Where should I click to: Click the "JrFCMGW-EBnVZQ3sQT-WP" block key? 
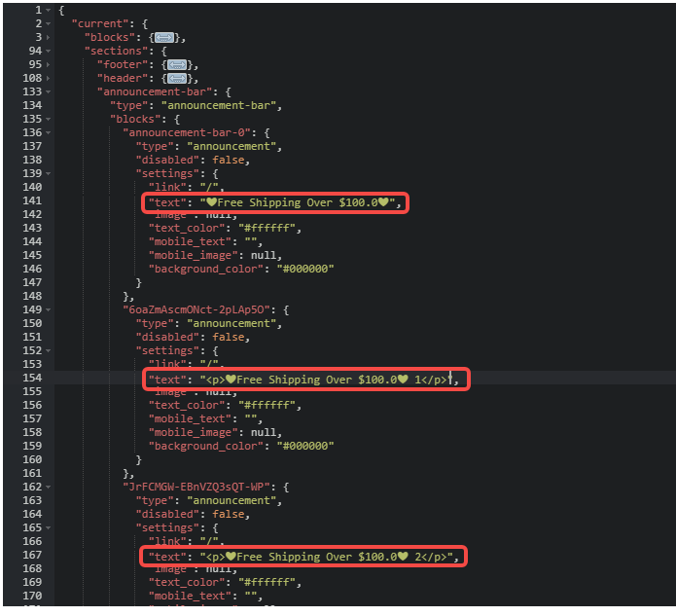click(x=196, y=487)
